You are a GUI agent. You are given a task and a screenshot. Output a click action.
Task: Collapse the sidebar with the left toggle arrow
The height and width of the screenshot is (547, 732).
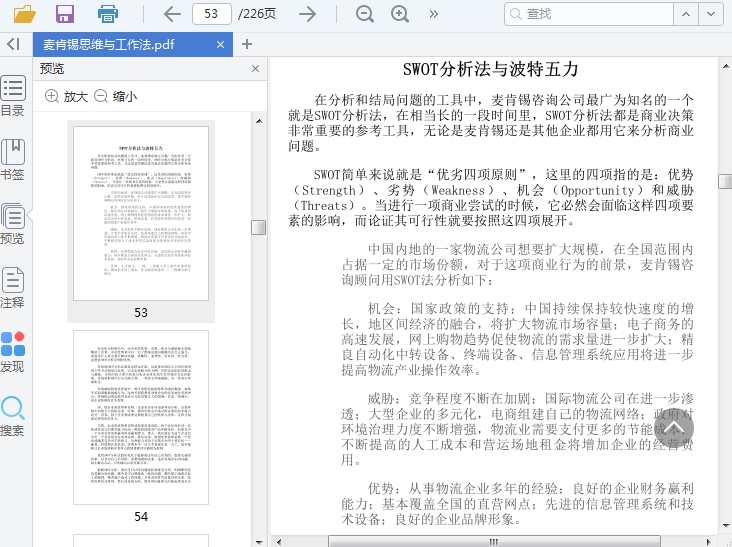pos(13,44)
